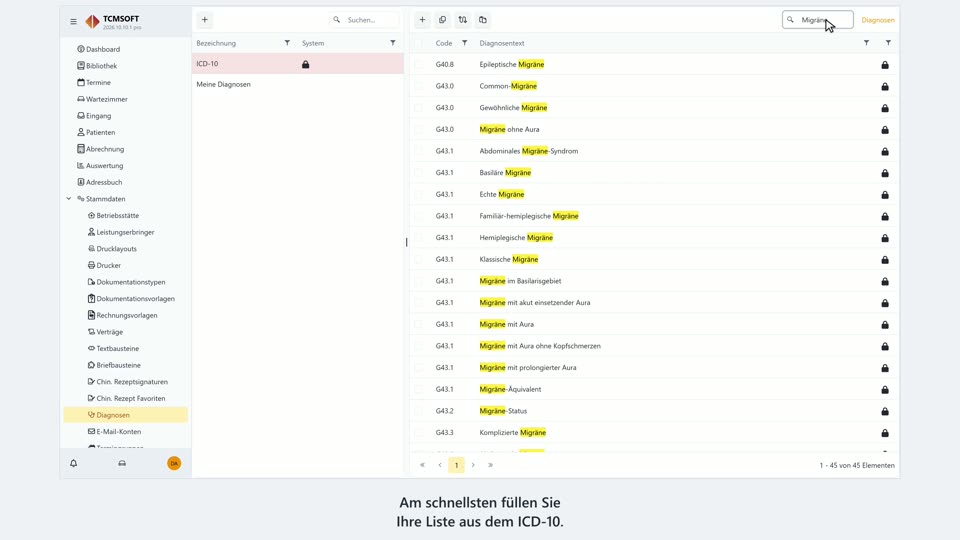The image size is (960, 540).
Task: Toggle select-all checkbox in diagnosis table header
Action: pyautogui.click(x=419, y=43)
